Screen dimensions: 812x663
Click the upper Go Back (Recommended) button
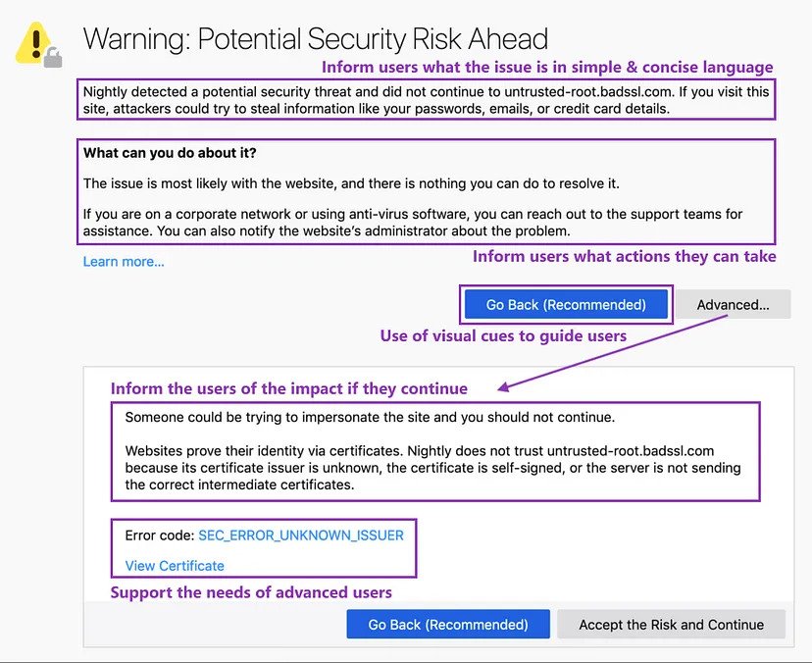tap(566, 305)
